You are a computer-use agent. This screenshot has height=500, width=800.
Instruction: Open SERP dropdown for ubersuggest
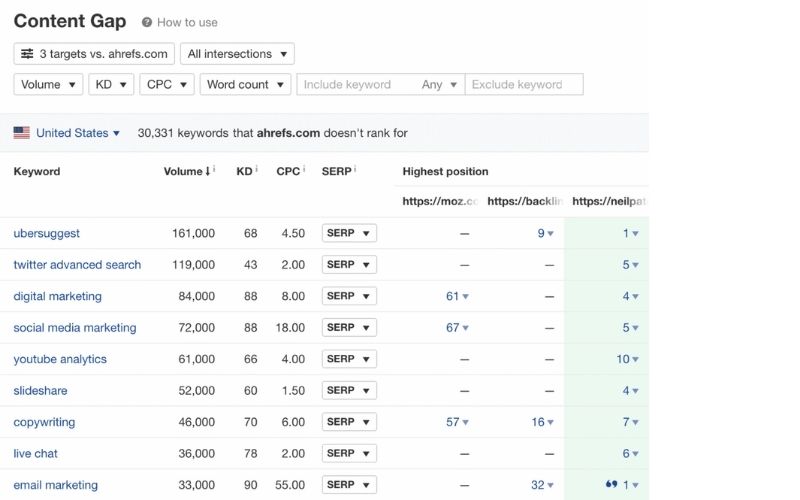[x=349, y=233]
